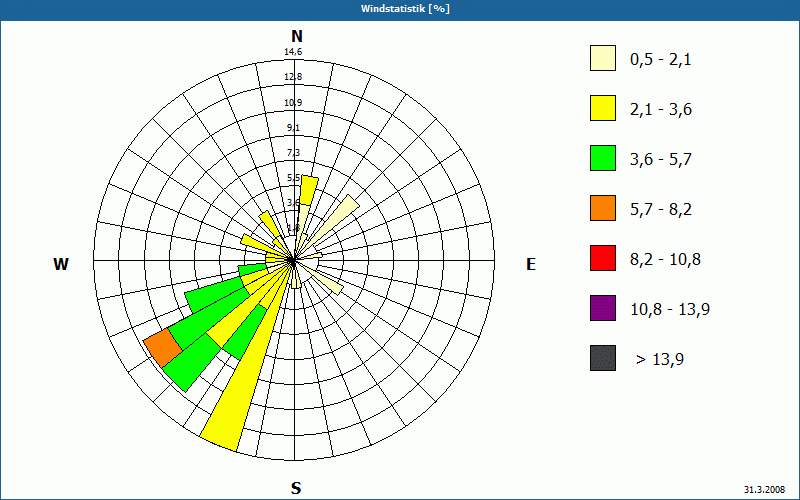Screen dimensions: 800x500
Task: Click the yellow 2,1 - 3,6 legend swatch
Action: 603,108
